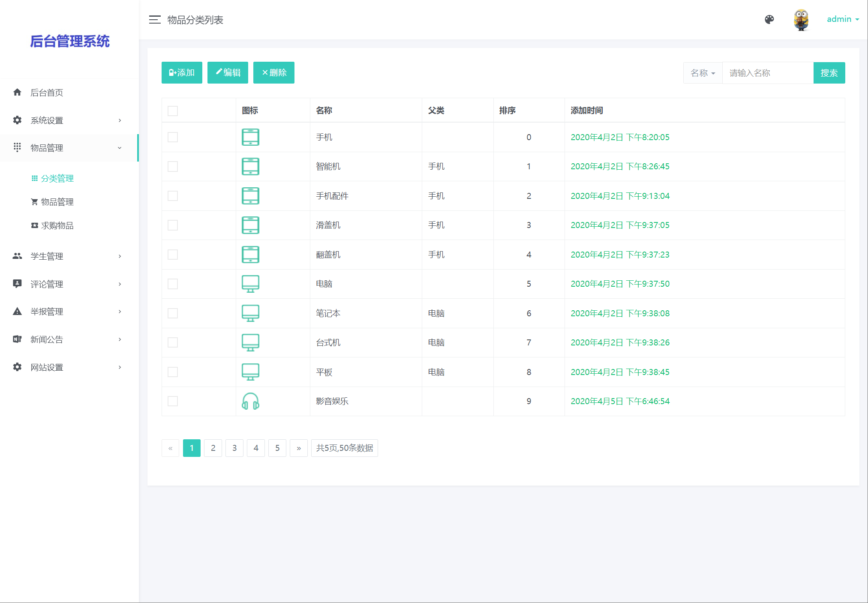
Task: Open the admin user dropdown
Action: tap(842, 19)
